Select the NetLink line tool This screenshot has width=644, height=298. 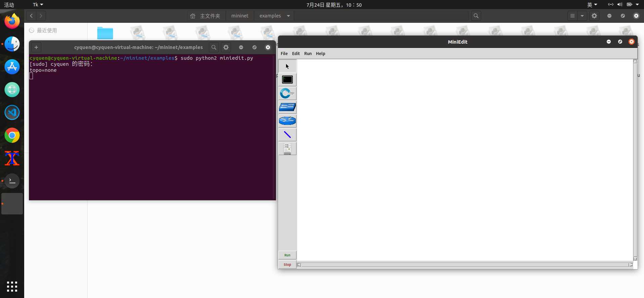pos(287,135)
